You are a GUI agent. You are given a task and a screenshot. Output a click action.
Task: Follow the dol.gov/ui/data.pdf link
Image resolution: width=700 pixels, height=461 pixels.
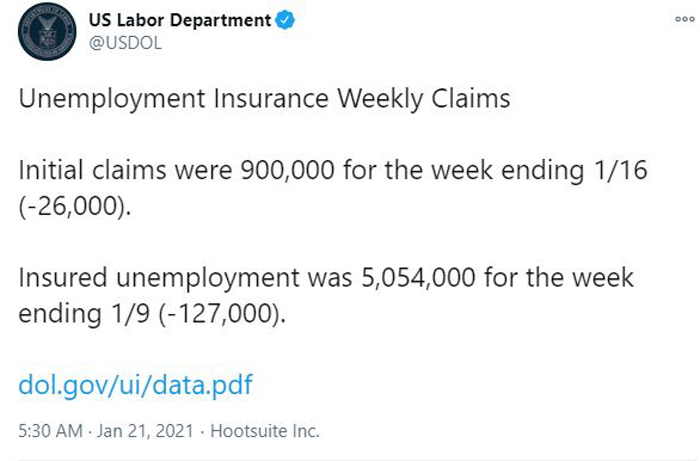click(x=135, y=384)
